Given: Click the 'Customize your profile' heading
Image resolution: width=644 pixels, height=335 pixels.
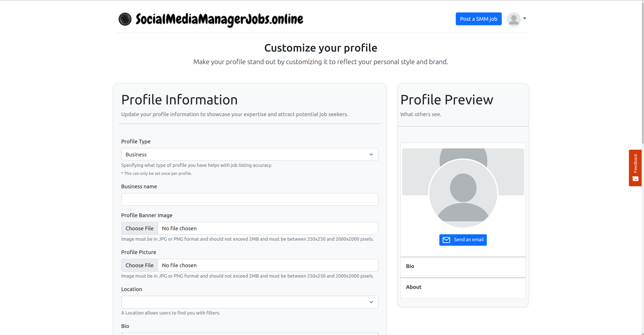Looking at the screenshot, I should (321, 48).
